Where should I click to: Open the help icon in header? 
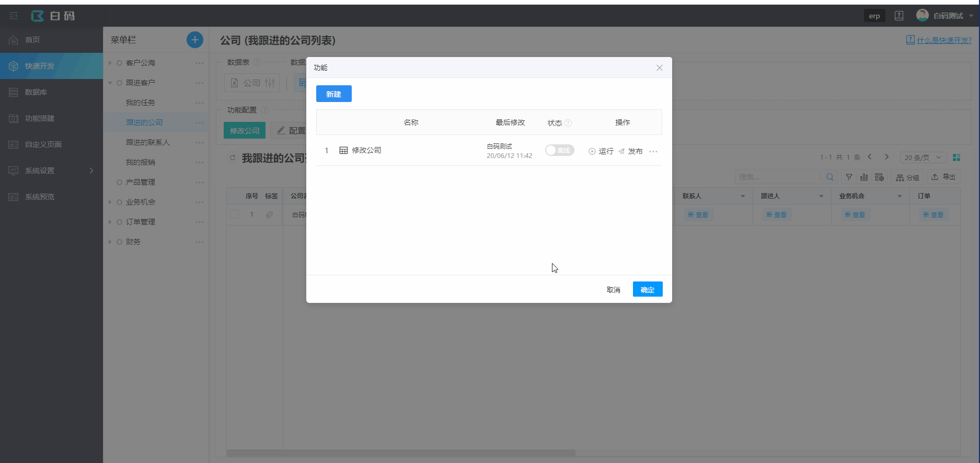click(x=899, y=16)
